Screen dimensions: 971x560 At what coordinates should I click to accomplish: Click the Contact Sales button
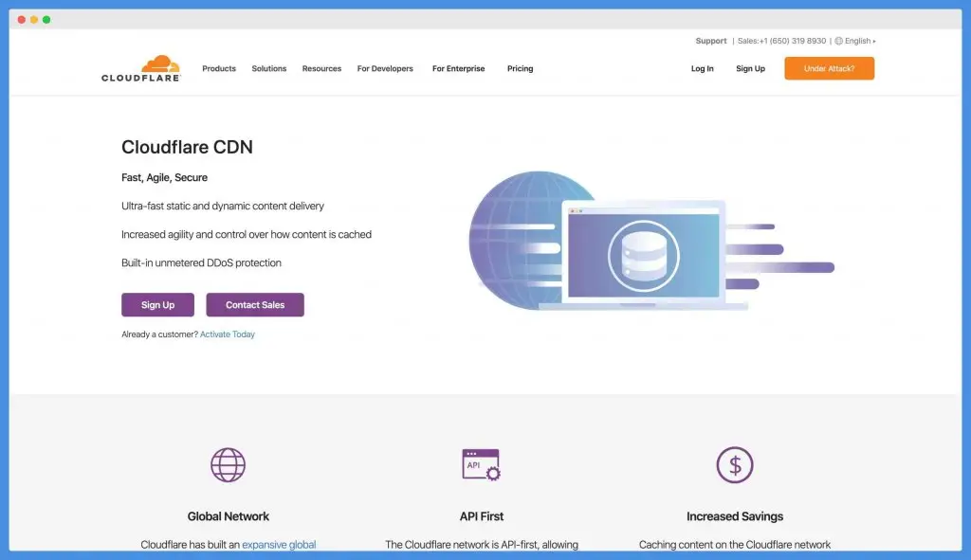(x=254, y=304)
